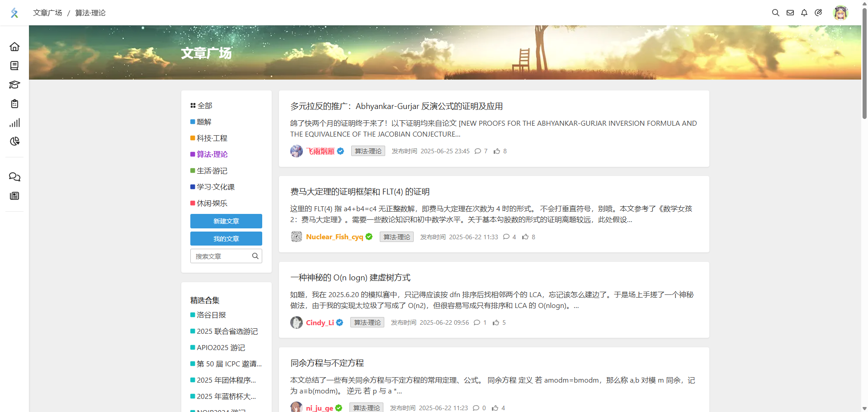Click the 我的文章 button
Screen dimensions: 868x412
pos(226,238)
